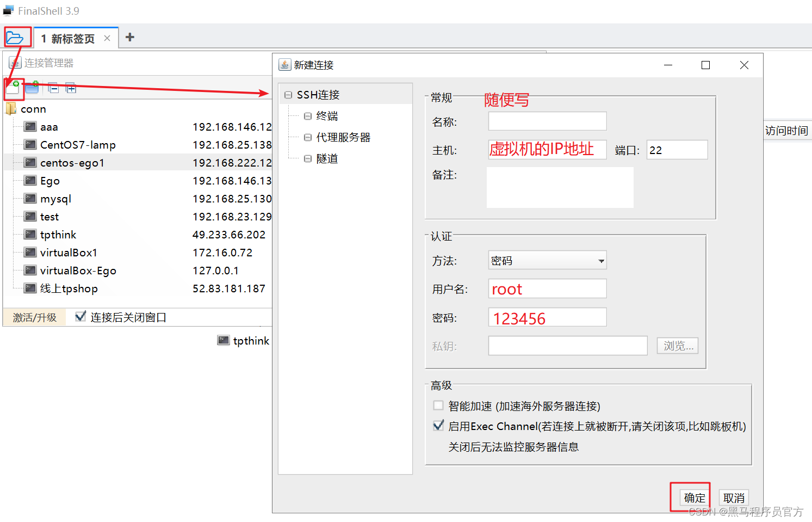Select 终端 in the settings tree
This screenshot has height=522, width=812.
pos(327,116)
